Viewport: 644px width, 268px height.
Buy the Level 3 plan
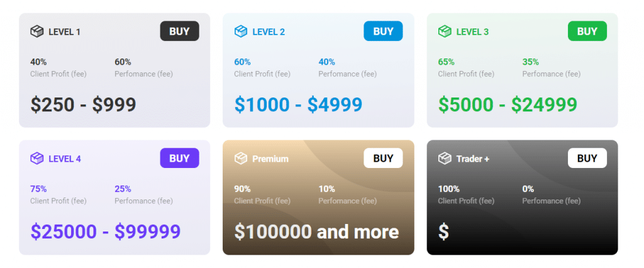point(587,31)
